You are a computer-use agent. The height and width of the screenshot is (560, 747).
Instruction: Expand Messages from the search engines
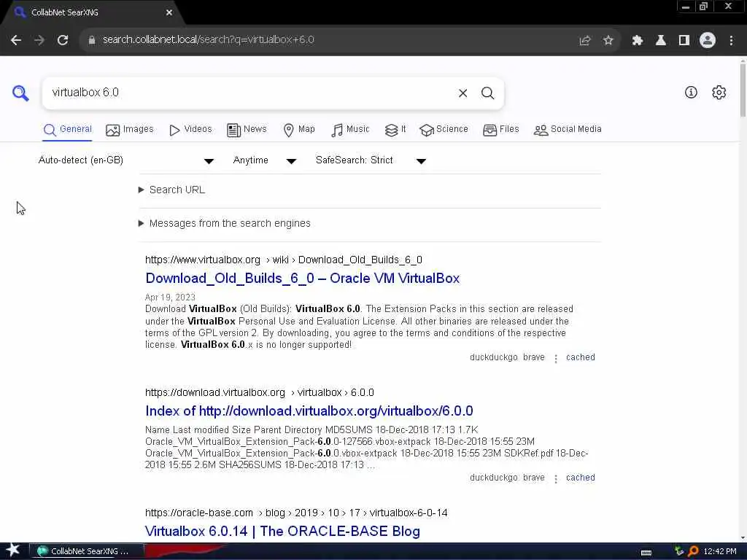pyautogui.click(x=225, y=223)
